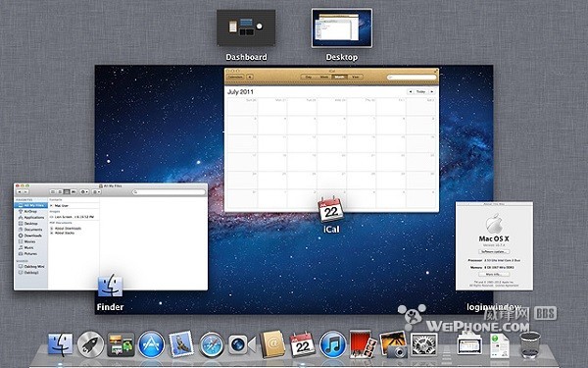This screenshot has height=368, width=588.
Task: Open the Trash in the Dock
Action: 530,344
